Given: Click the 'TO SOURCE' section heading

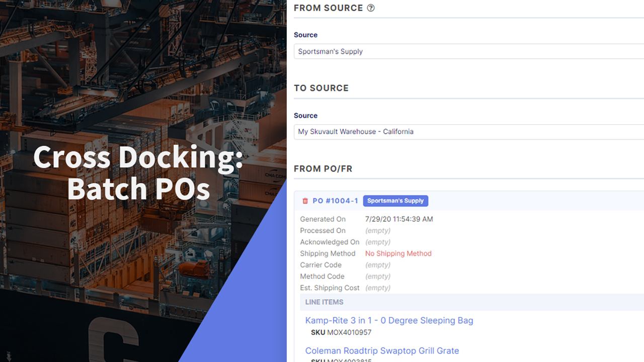Looking at the screenshot, I should coord(321,88).
